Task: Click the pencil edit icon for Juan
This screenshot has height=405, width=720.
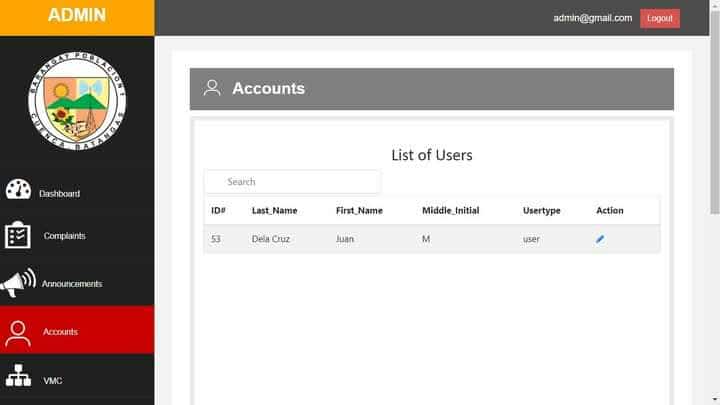Action: pyautogui.click(x=600, y=239)
